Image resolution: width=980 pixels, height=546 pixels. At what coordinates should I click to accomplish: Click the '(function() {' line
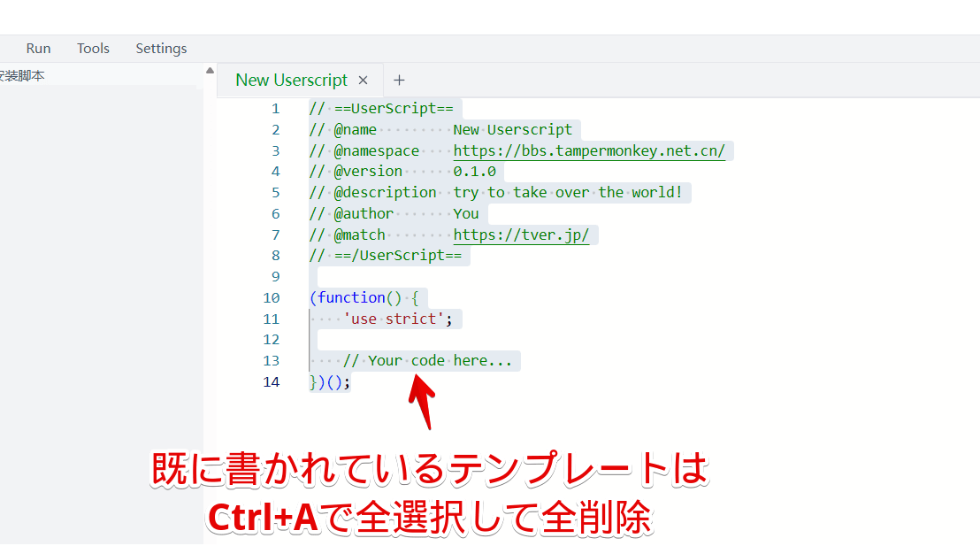364,297
